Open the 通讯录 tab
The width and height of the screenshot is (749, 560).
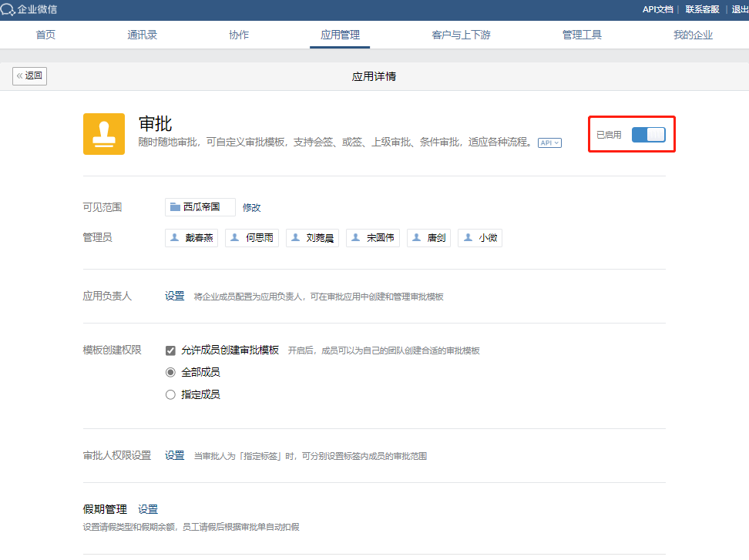[143, 35]
